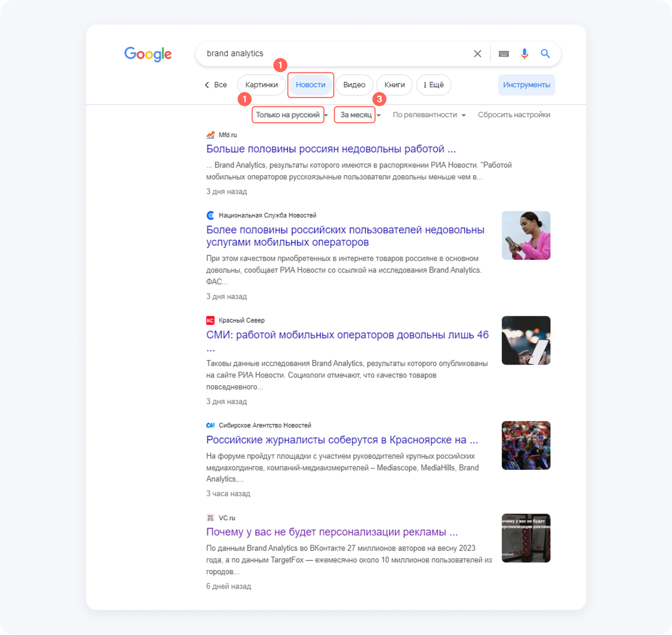Screen dimensions: 672x635
Task: Switch to the Все results tab
Action: [221, 85]
